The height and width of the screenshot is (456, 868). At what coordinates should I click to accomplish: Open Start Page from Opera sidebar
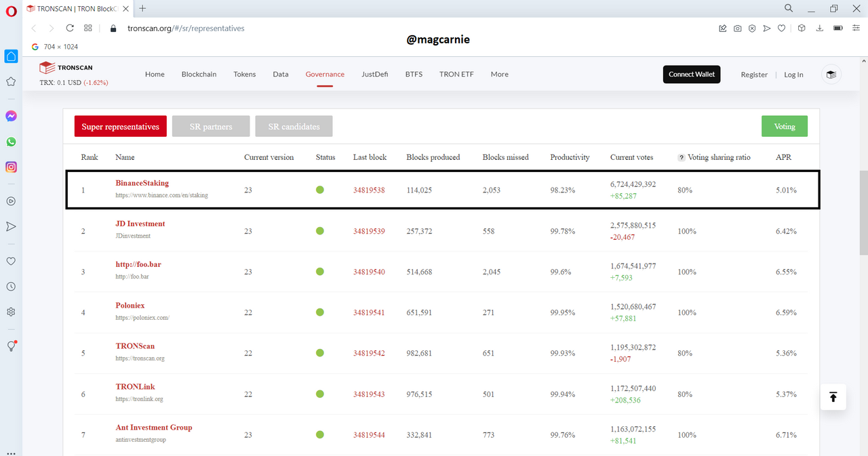pos(11,56)
